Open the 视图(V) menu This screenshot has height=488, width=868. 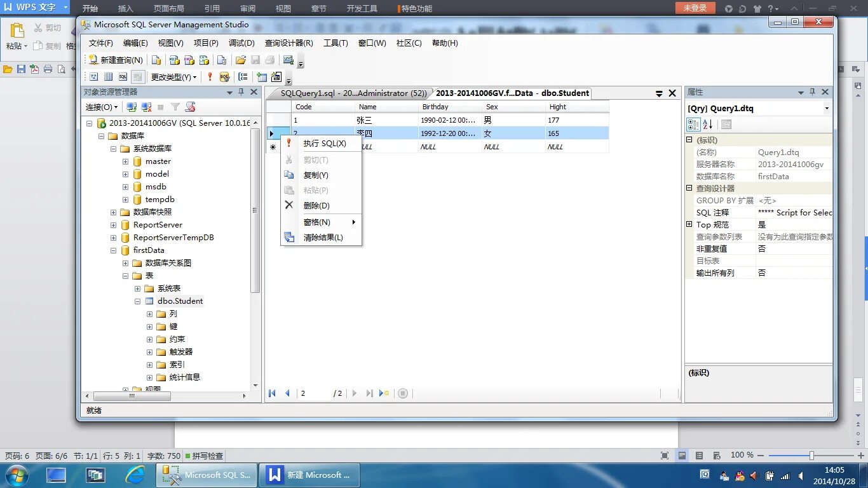(x=170, y=43)
